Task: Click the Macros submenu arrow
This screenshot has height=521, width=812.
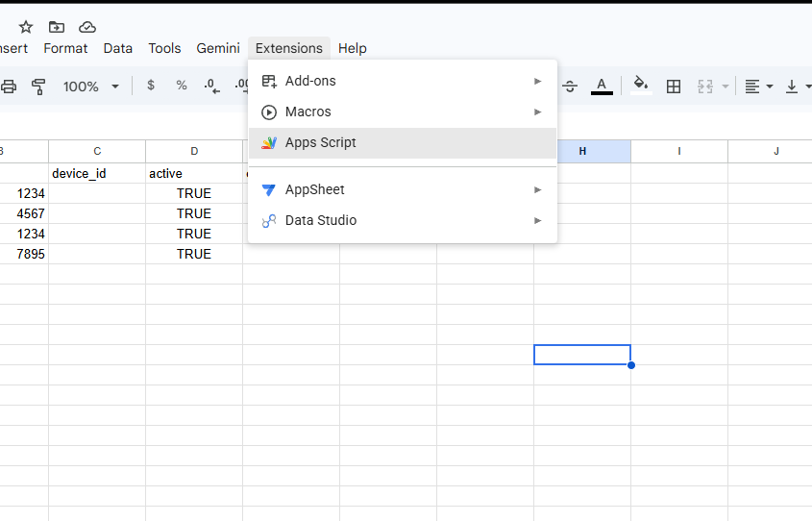Action: pyautogui.click(x=537, y=112)
